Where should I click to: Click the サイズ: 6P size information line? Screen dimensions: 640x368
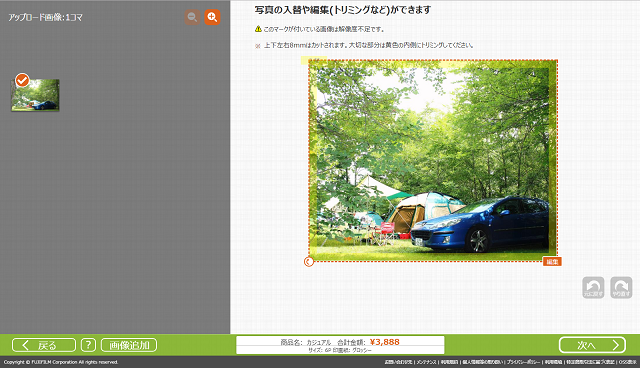(340, 350)
